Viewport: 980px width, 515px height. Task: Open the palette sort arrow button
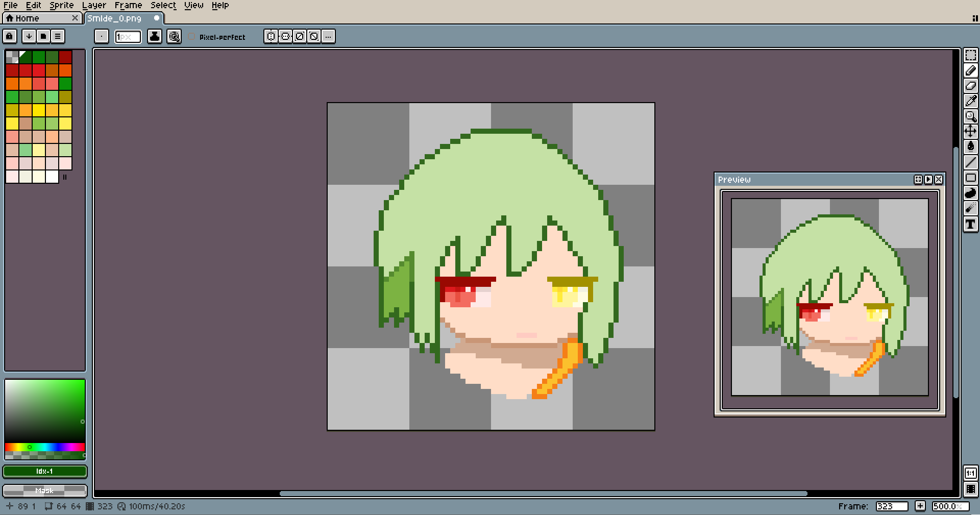(29, 36)
